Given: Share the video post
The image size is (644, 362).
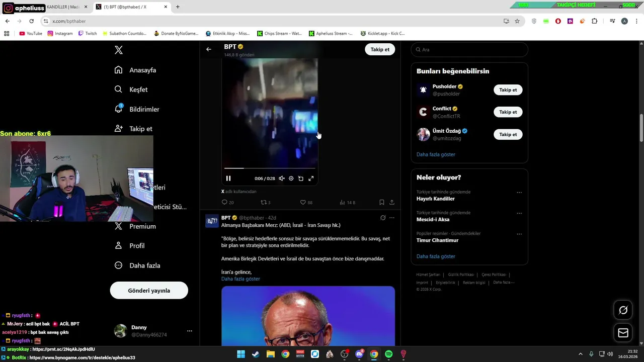Looking at the screenshot, I should 392,202.
